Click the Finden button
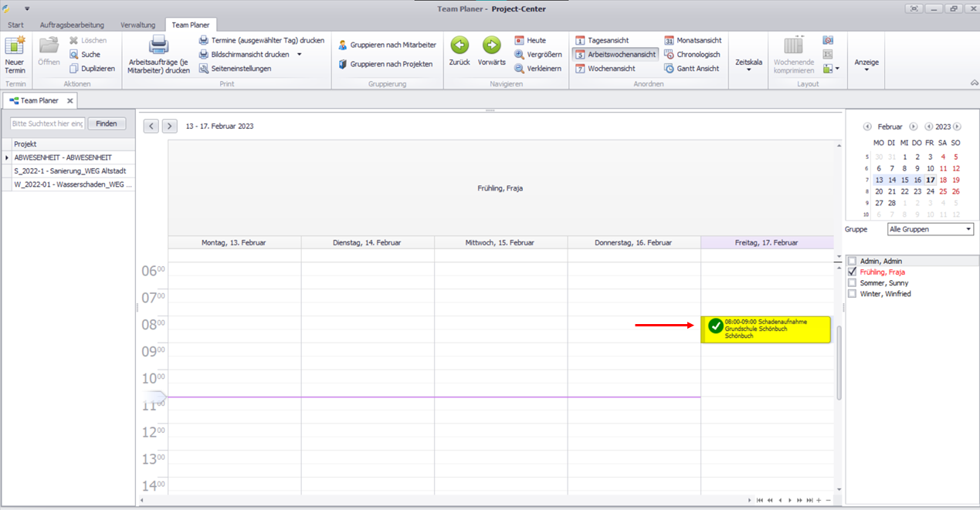The height and width of the screenshot is (510, 980). click(x=107, y=123)
